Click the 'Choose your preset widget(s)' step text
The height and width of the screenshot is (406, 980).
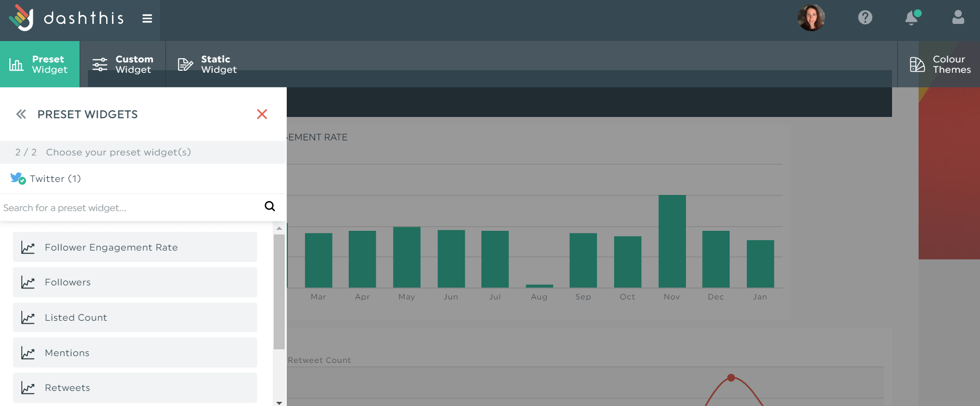tap(118, 152)
